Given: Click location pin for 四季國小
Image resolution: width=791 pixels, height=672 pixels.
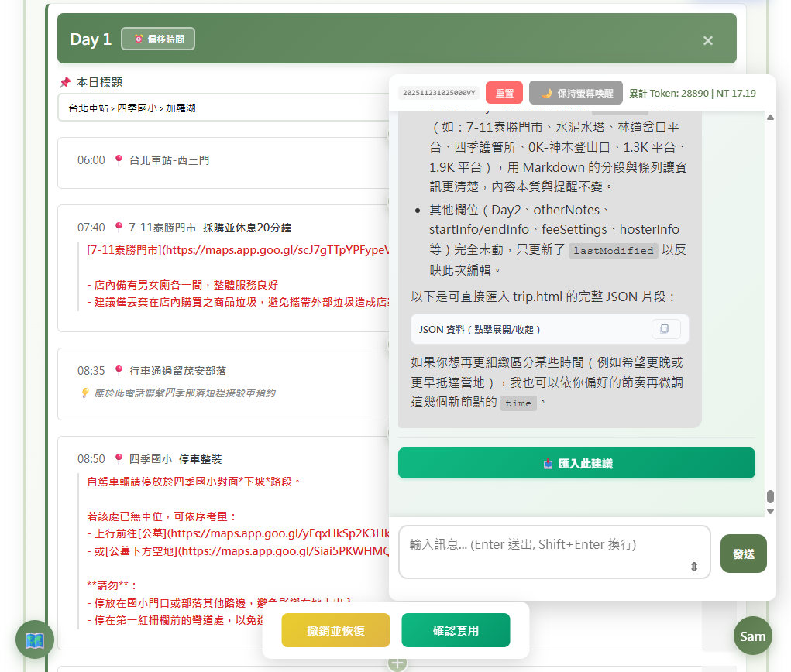Looking at the screenshot, I should (x=119, y=459).
